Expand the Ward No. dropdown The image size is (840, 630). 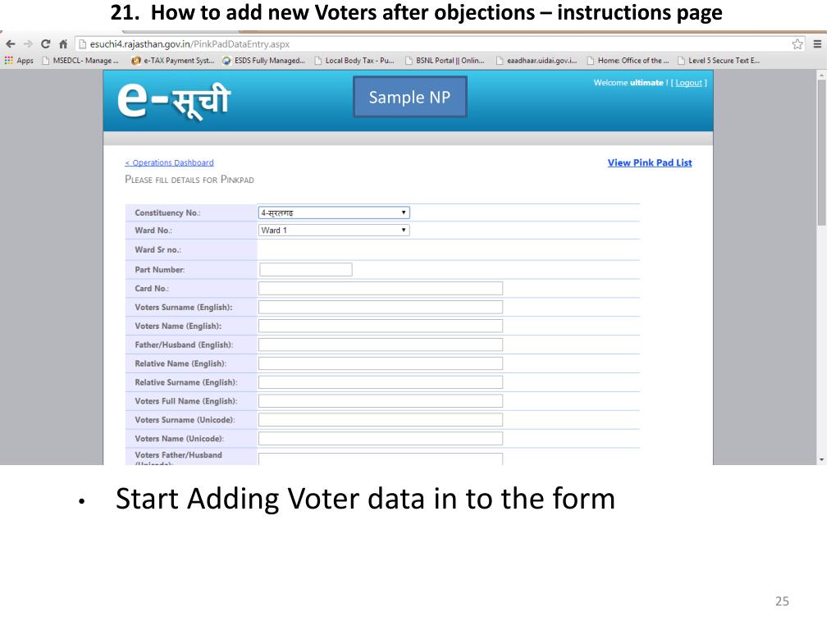click(x=334, y=231)
